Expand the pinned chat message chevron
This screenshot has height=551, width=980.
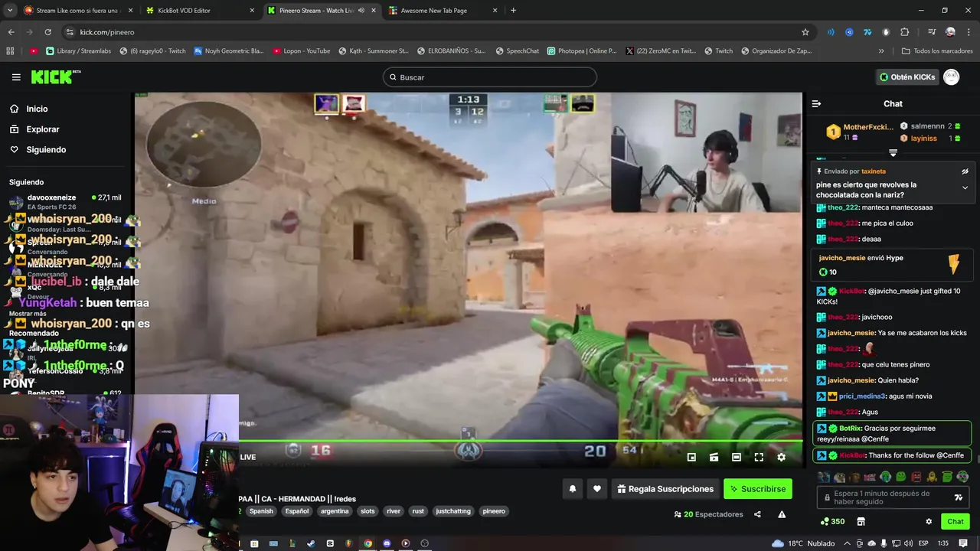965,187
